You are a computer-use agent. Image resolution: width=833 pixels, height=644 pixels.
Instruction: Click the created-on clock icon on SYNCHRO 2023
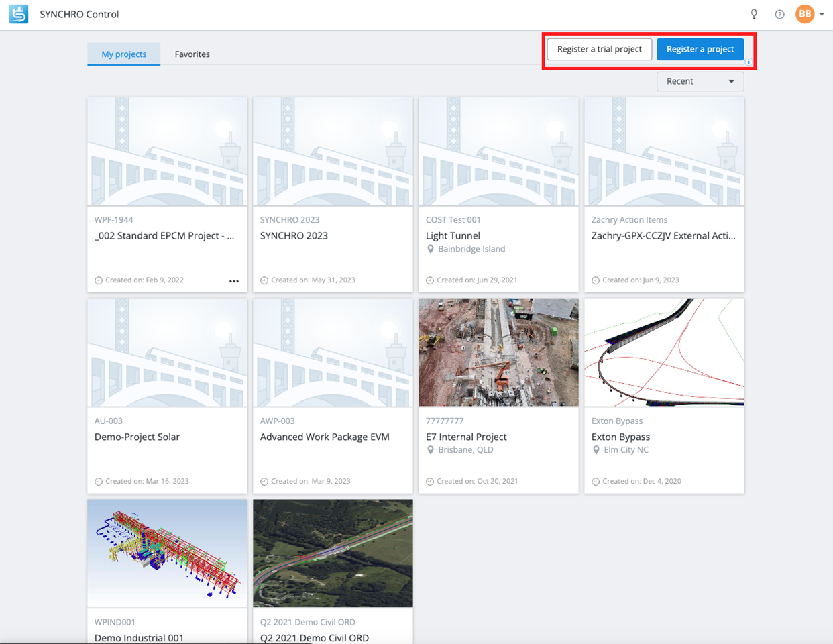coord(264,280)
